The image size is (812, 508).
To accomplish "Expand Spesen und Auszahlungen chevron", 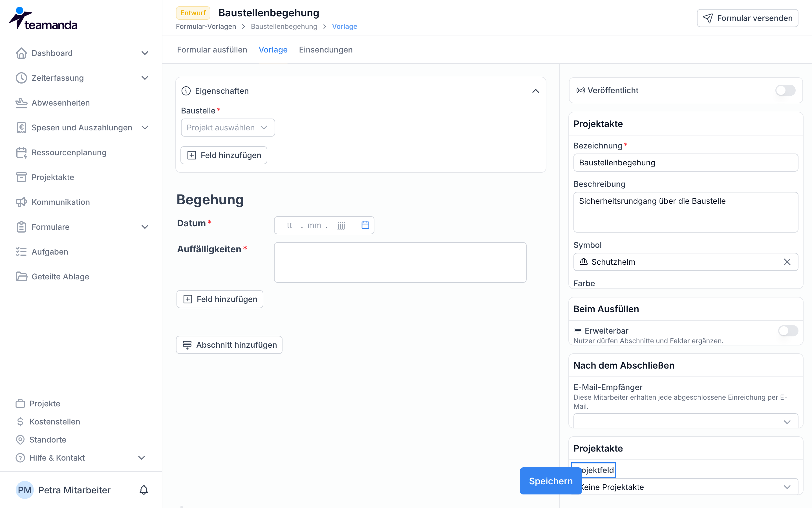I will (x=145, y=128).
